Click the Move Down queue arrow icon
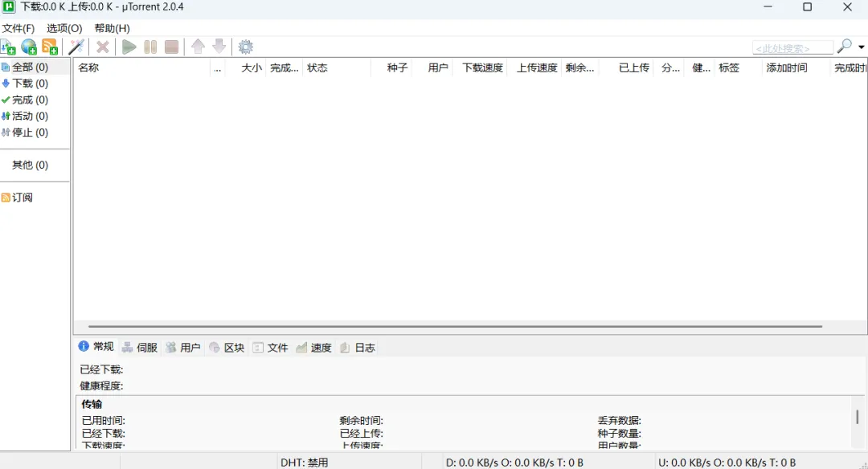The height and width of the screenshot is (469, 868). tap(219, 47)
